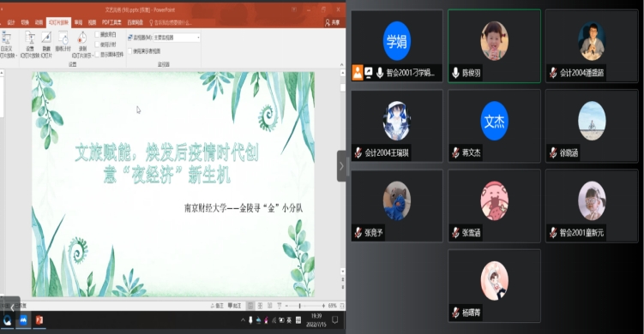Start Rehearse Timings (排练计时)
Image resolution: width=644 pixels, height=334 pixels.
click(x=63, y=41)
